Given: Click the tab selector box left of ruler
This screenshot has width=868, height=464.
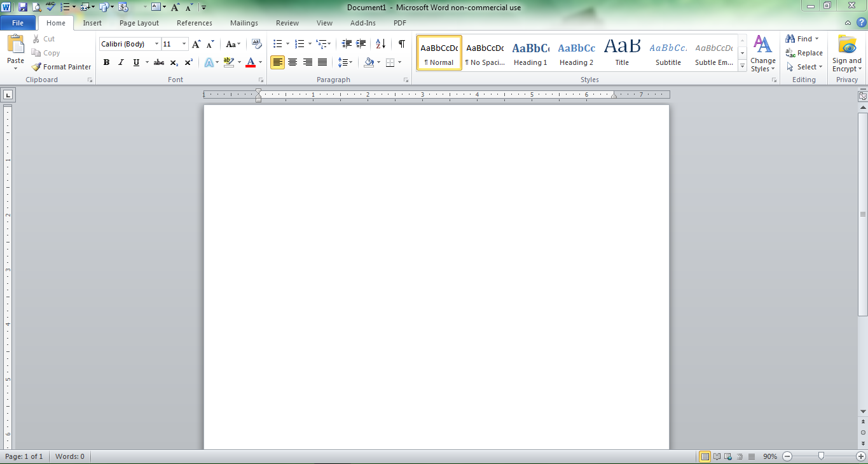Looking at the screenshot, I should pos(8,95).
